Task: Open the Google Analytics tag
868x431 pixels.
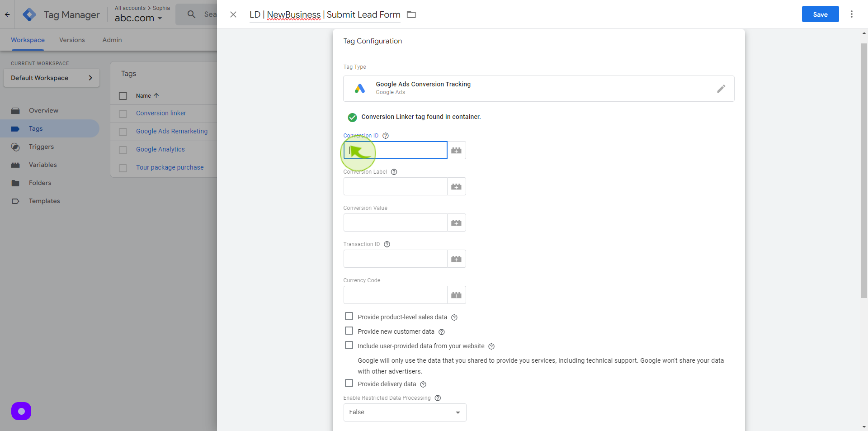Action: click(x=160, y=149)
